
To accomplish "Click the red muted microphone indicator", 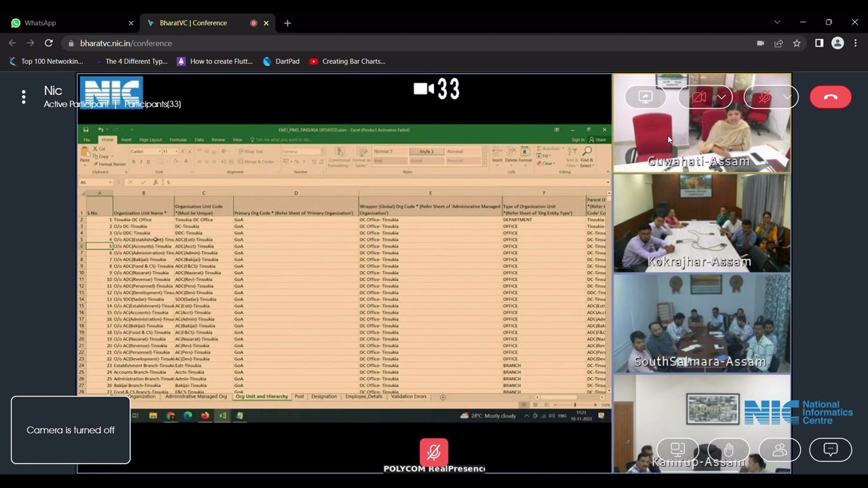I will [434, 451].
